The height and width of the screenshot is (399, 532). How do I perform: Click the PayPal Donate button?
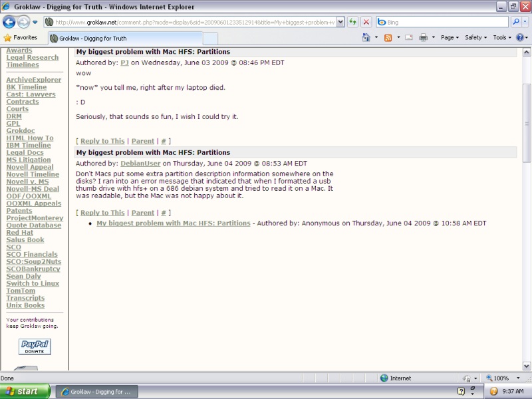click(35, 346)
